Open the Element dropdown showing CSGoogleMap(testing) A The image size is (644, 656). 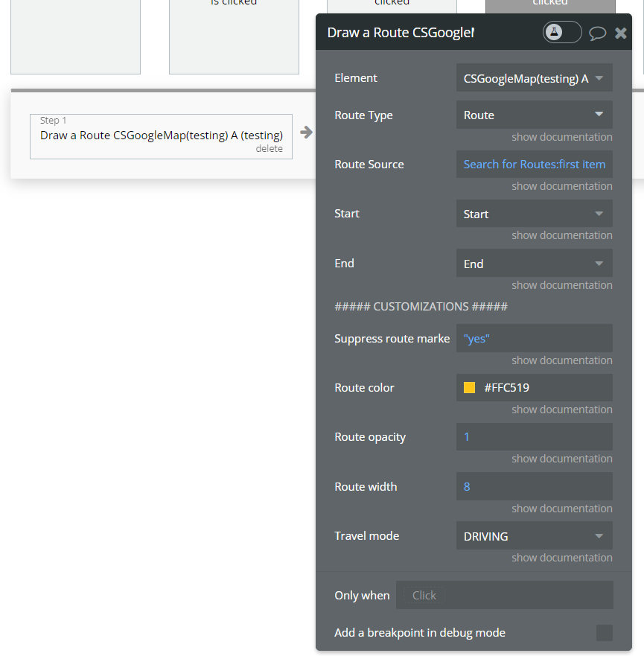[x=534, y=78]
